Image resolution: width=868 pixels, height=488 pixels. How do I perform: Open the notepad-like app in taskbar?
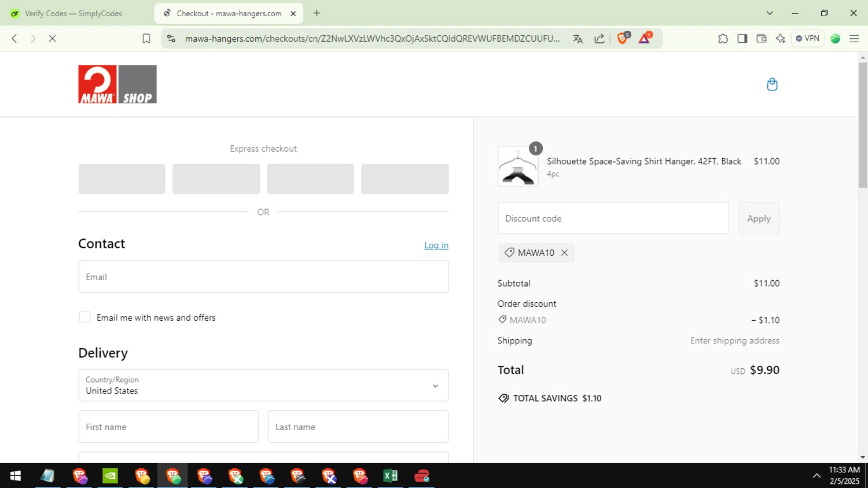tap(47, 476)
